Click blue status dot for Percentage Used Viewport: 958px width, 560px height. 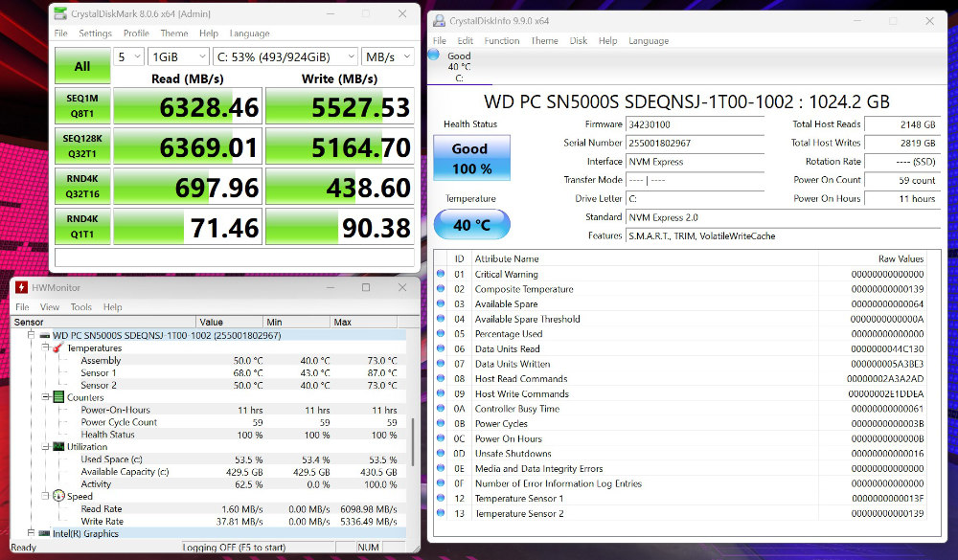[x=441, y=333]
